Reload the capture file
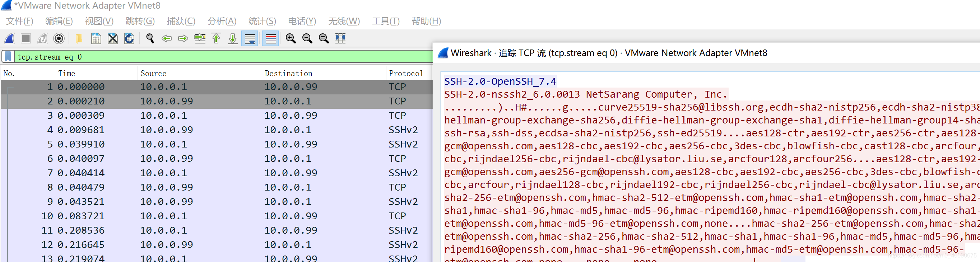The width and height of the screenshot is (980, 262). tap(129, 38)
